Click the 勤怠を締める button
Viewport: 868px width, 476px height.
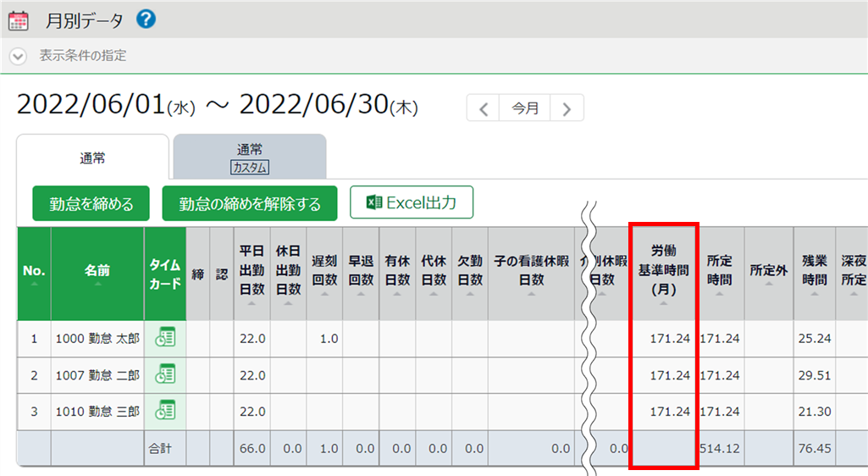click(91, 203)
